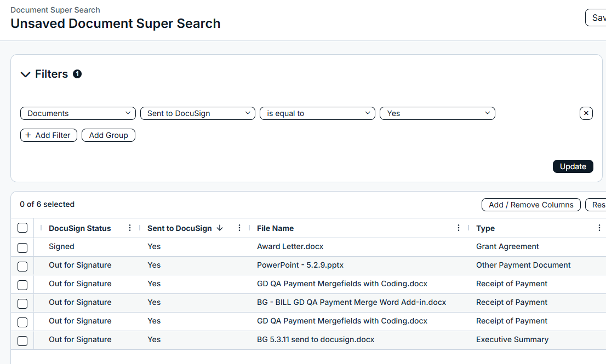Click the Document Super Search breadcrumb
Screen dimensions: 606x364
(55, 10)
